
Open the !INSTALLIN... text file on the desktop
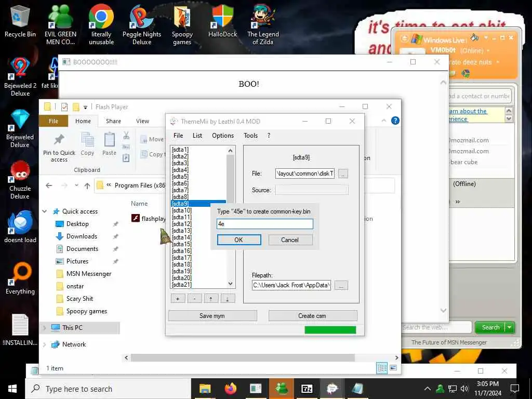tap(20, 330)
